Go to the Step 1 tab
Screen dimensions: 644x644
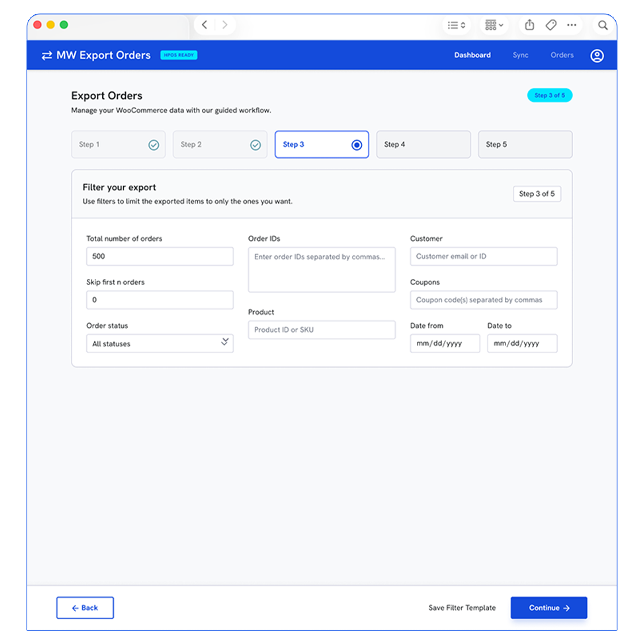tap(118, 144)
